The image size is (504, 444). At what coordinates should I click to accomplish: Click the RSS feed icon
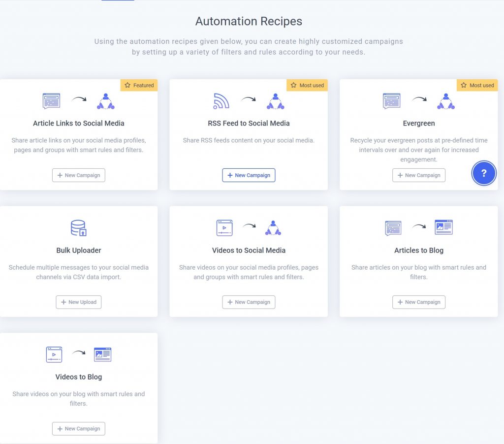pos(221,101)
